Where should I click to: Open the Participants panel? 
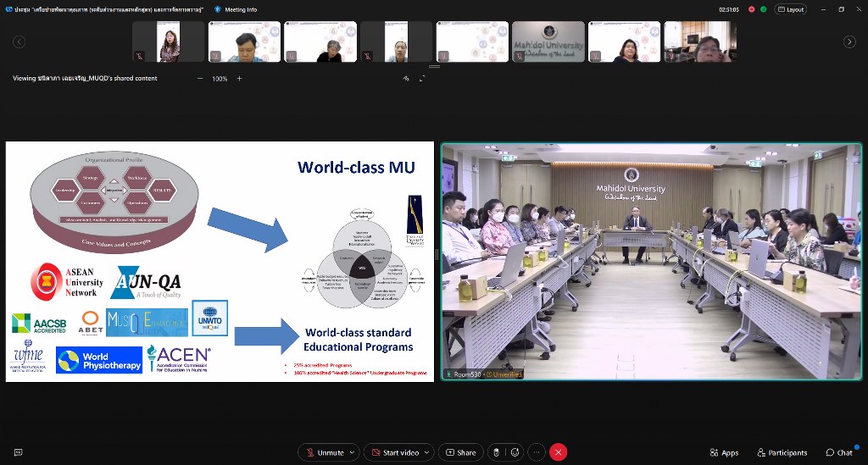click(x=782, y=452)
